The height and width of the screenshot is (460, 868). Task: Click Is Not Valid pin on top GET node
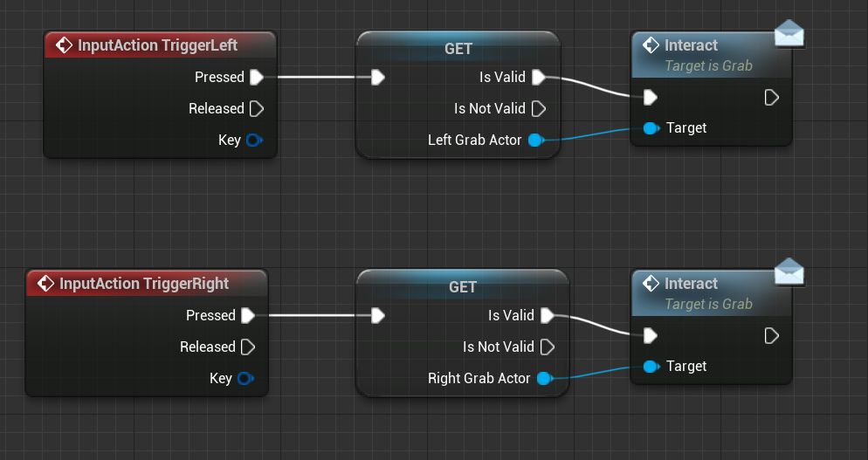(539, 109)
